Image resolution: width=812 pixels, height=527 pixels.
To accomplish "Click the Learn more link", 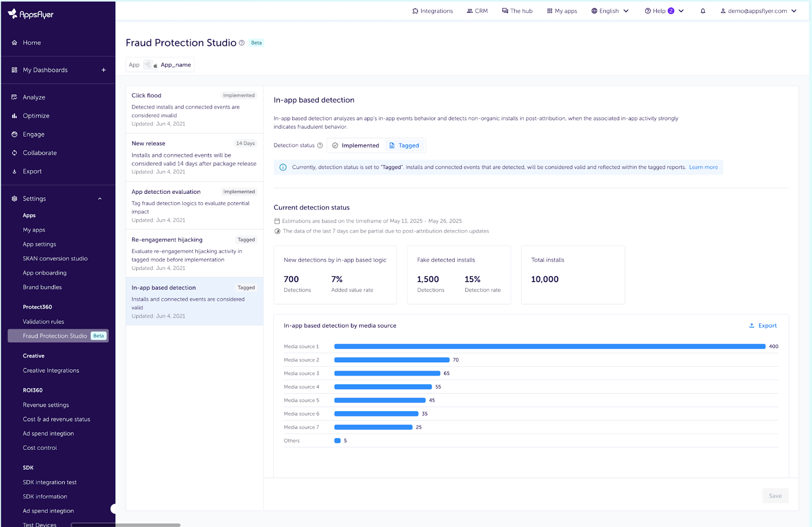I will (x=703, y=167).
